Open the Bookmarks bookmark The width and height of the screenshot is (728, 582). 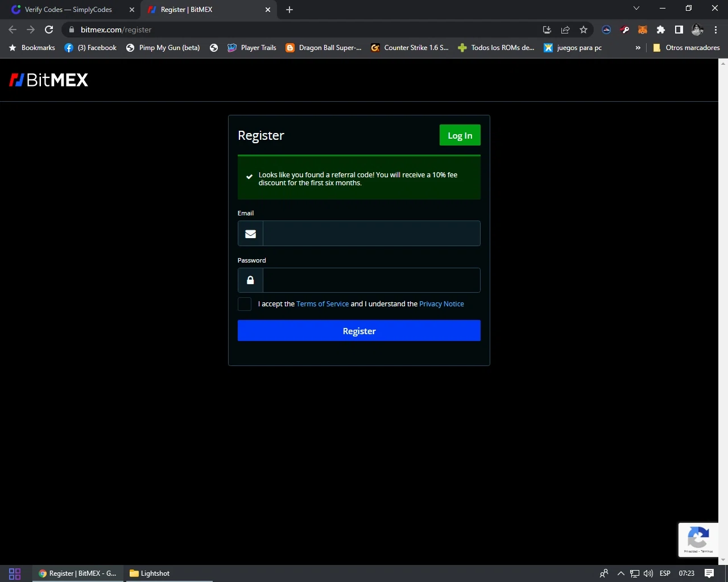pyautogui.click(x=32, y=48)
